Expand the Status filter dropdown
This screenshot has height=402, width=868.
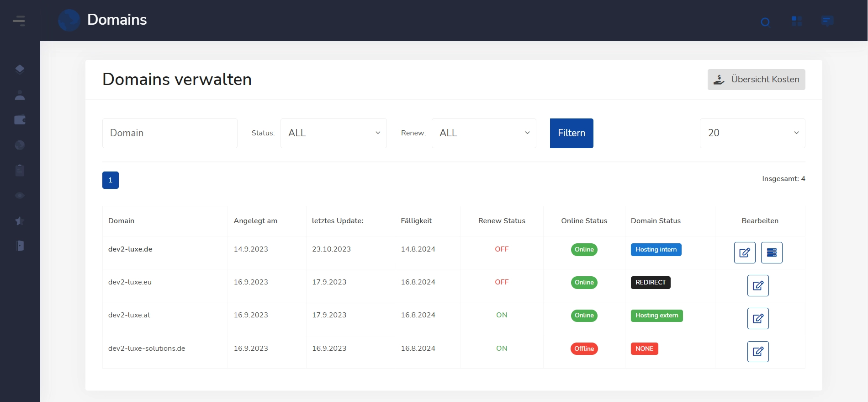pyautogui.click(x=333, y=133)
